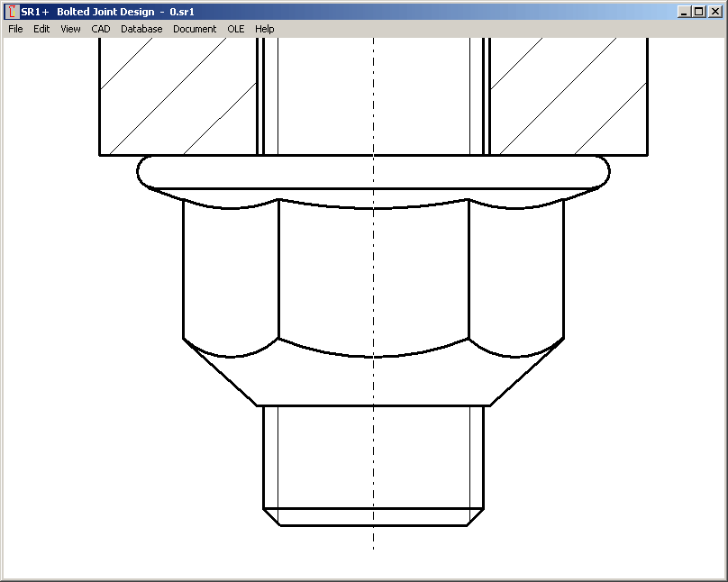Select the rounded flange washer above the nut
Image resolution: width=728 pixels, height=582 pixels.
(x=373, y=171)
